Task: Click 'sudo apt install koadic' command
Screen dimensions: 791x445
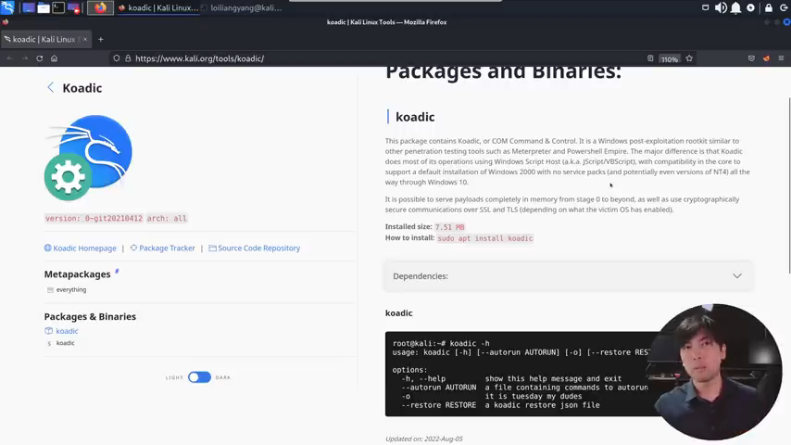Action: pos(485,238)
